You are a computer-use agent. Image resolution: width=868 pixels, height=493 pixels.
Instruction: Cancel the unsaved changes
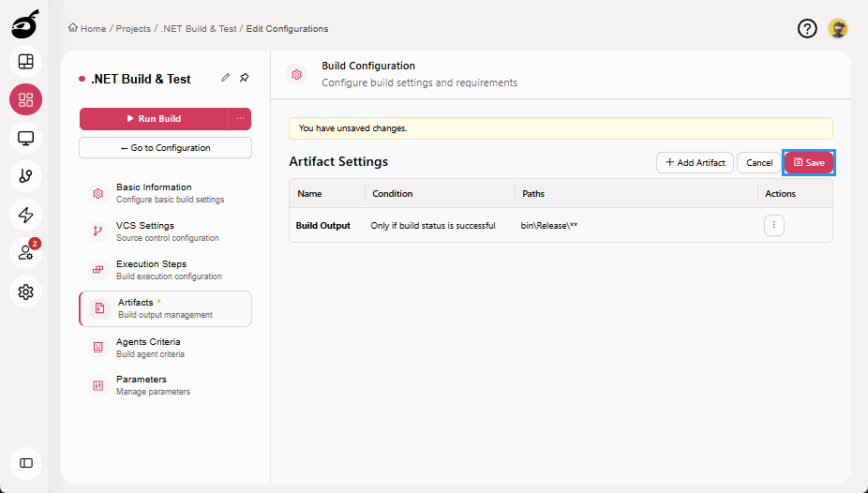click(x=759, y=163)
